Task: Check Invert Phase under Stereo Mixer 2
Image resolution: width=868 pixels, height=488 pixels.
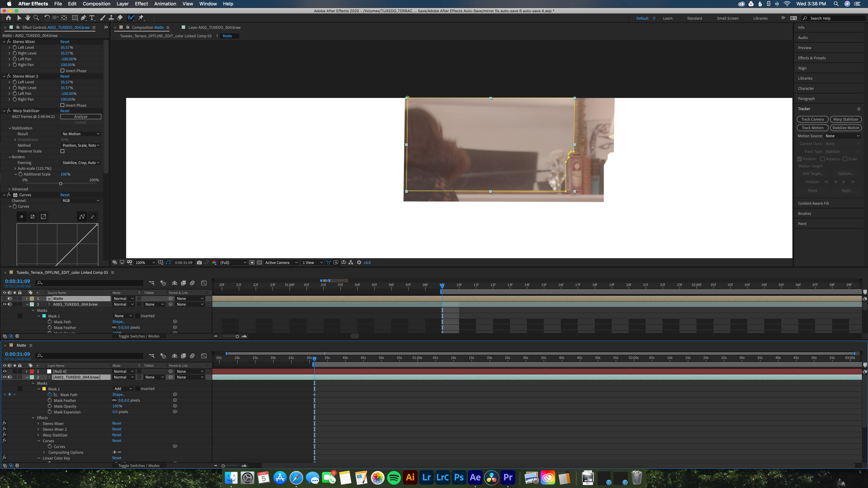Action: pos(62,105)
